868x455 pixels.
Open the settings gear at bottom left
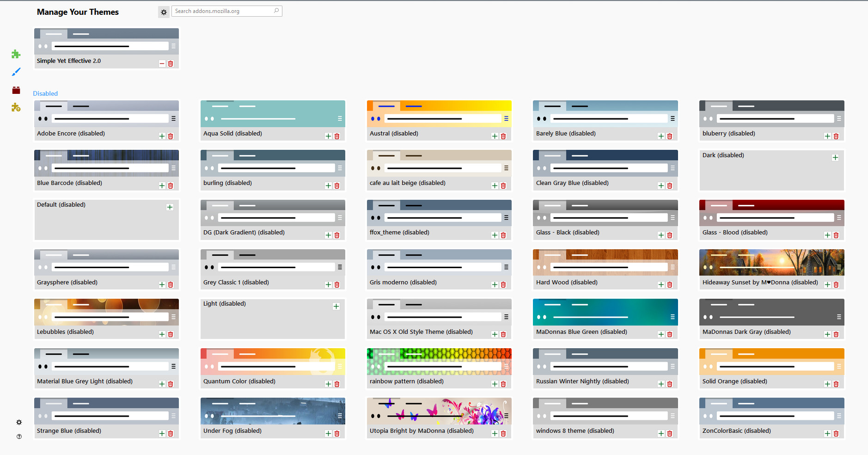pos(18,422)
